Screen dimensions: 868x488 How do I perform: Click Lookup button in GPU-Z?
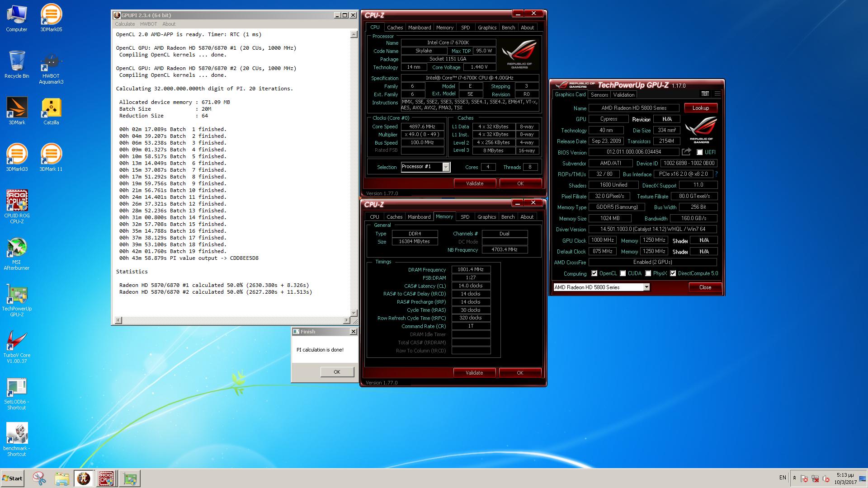pyautogui.click(x=700, y=108)
